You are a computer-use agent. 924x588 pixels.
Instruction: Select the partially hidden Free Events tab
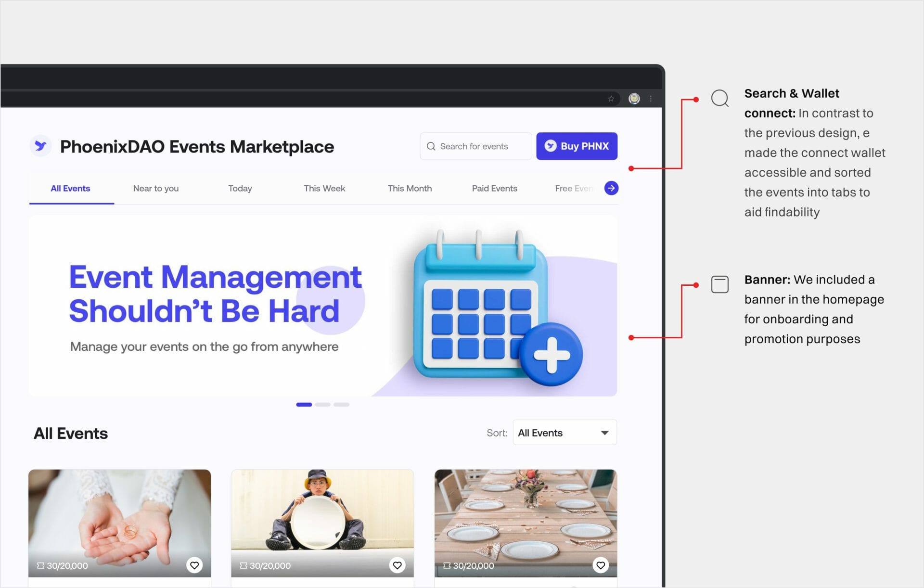[x=575, y=189]
